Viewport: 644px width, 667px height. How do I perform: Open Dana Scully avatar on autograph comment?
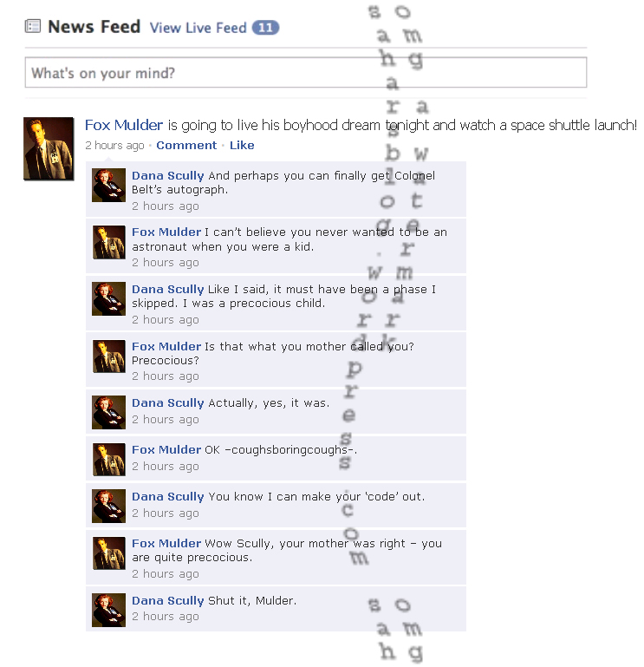pyautogui.click(x=109, y=185)
